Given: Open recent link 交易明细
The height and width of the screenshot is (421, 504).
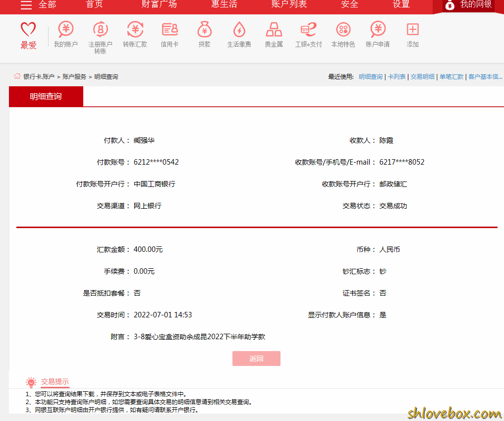Looking at the screenshot, I should pos(422,76).
